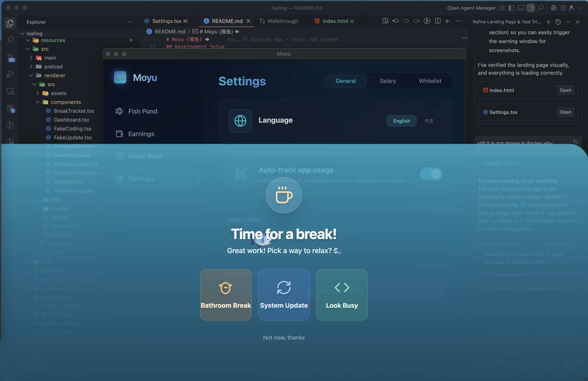
Task: Click the Bathroom Break card
Action: pos(226,295)
